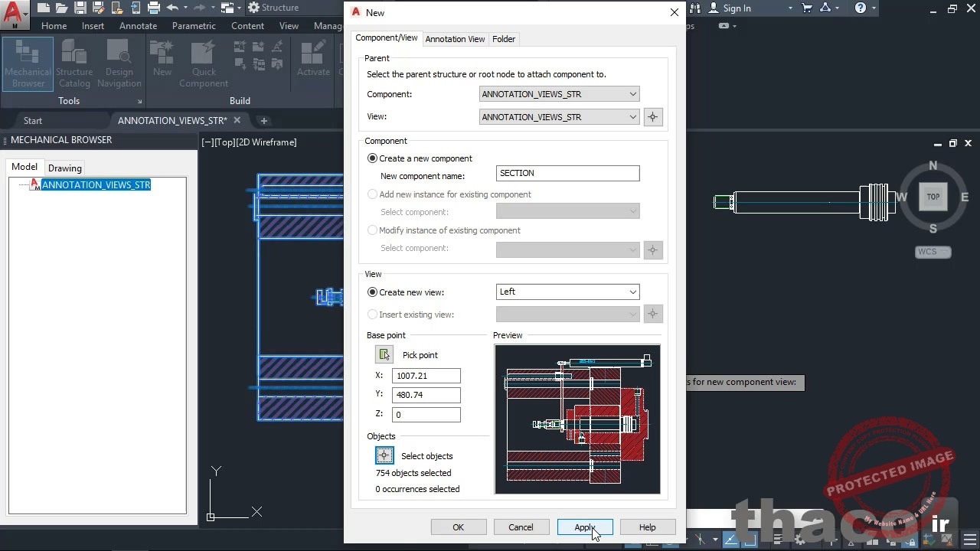
Task: Click the Autodesk App Store cart icon
Action: [807, 8]
